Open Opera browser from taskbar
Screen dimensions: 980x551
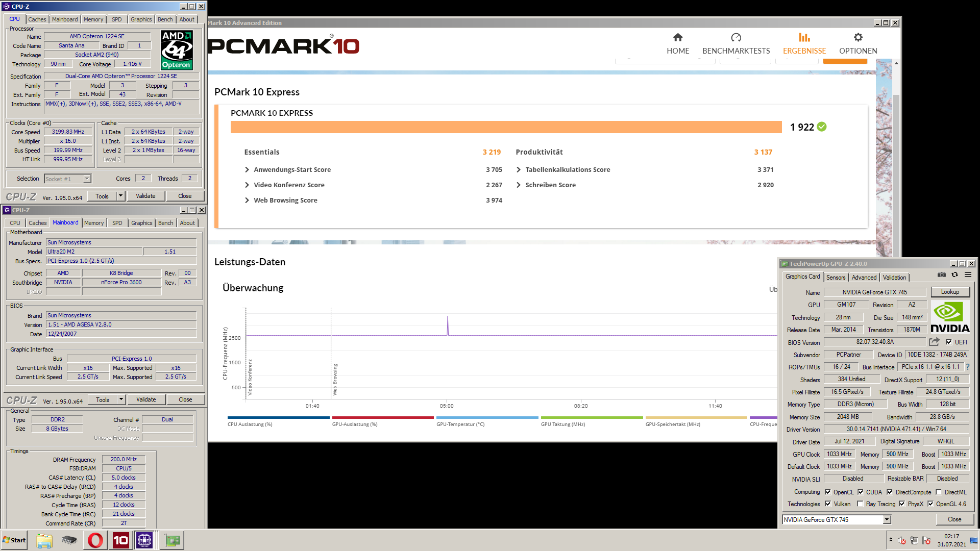(x=95, y=540)
